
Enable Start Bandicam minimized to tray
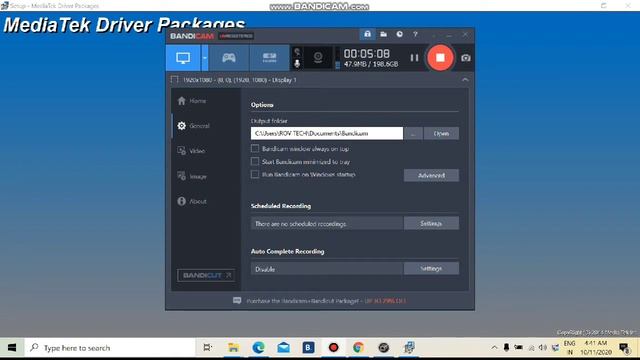point(255,162)
